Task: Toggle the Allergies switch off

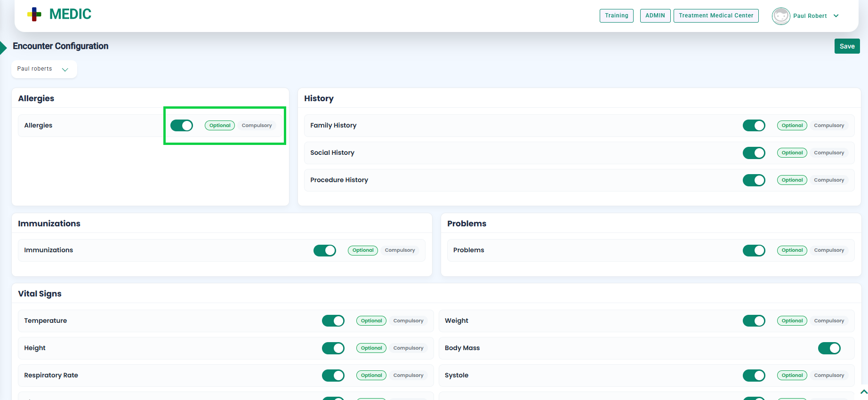Action: 182,126
